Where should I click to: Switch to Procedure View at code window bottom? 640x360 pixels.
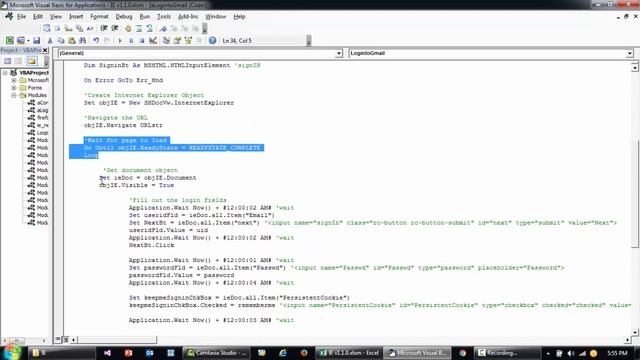pos(58,340)
